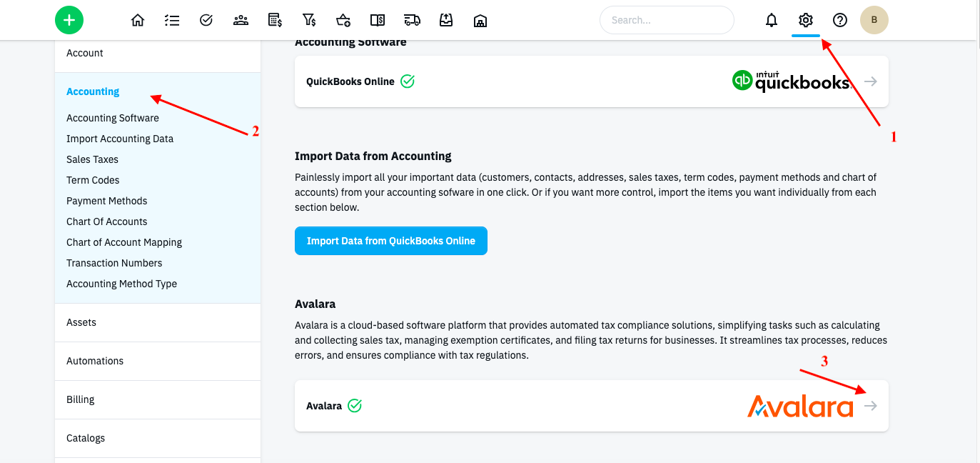Open the calculator with dollar icon
Screen dimensions: 980x463
point(275,20)
